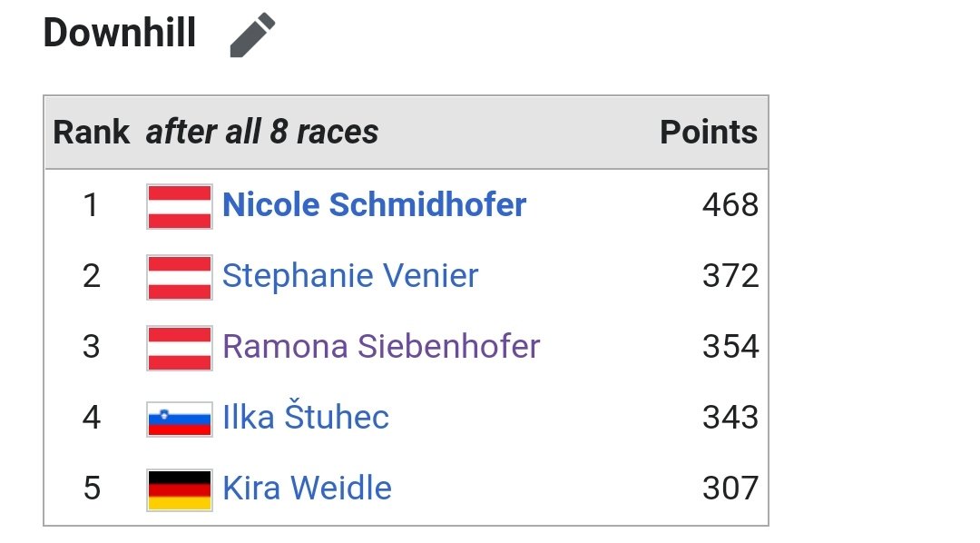Click the 'after all 8 races' header text
The width and height of the screenshot is (980, 543).
point(262,132)
